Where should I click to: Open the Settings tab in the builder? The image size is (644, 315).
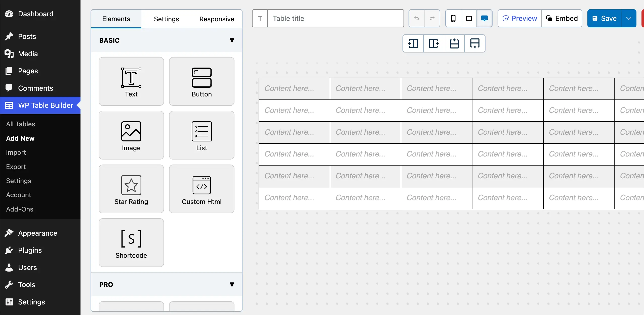pyautogui.click(x=166, y=19)
